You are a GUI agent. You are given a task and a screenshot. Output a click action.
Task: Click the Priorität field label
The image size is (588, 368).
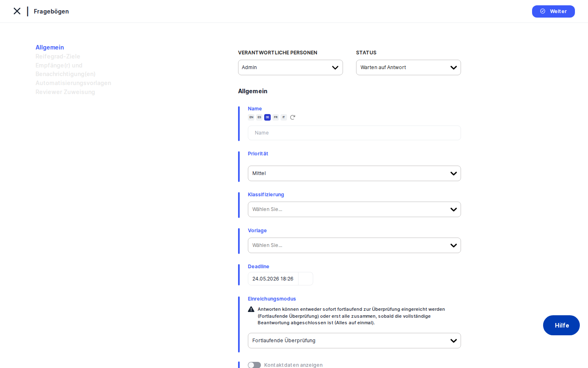pyautogui.click(x=258, y=154)
